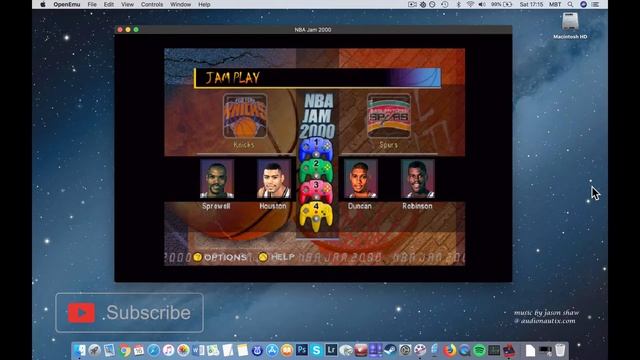Open the yellow Notes app in dock
The height and width of the screenshot is (360, 640).
pos(242,350)
